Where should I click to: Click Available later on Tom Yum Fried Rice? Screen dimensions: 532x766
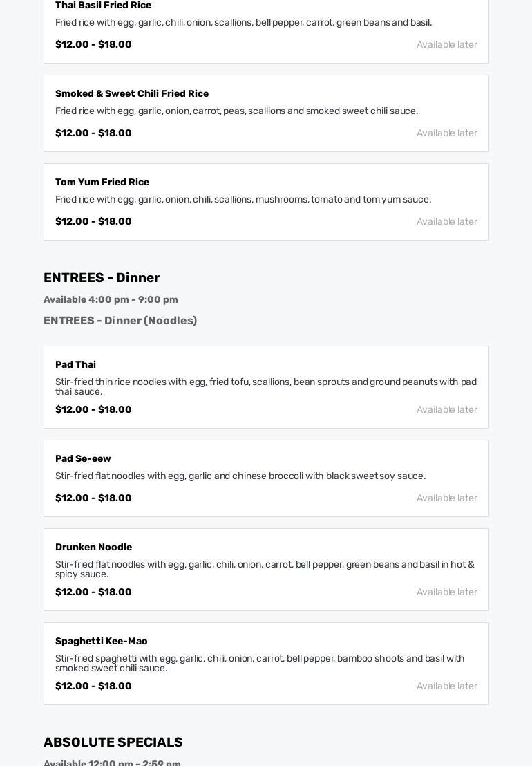pyautogui.click(x=446, y=221)
